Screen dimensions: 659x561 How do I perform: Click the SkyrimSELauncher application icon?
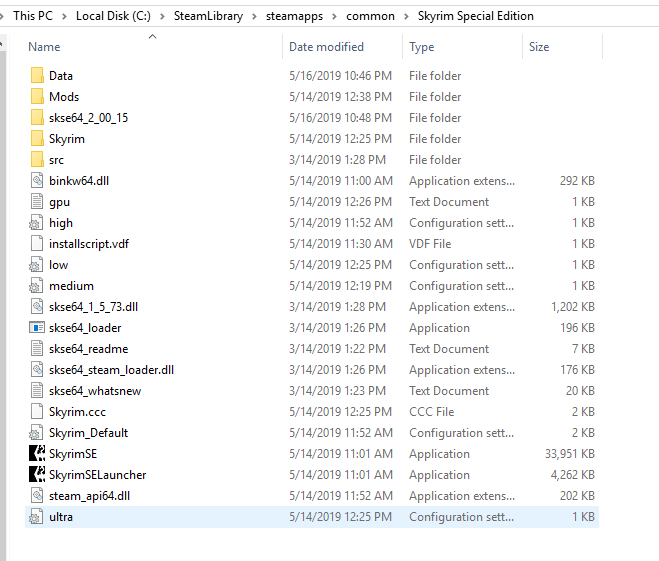point(37,475)
